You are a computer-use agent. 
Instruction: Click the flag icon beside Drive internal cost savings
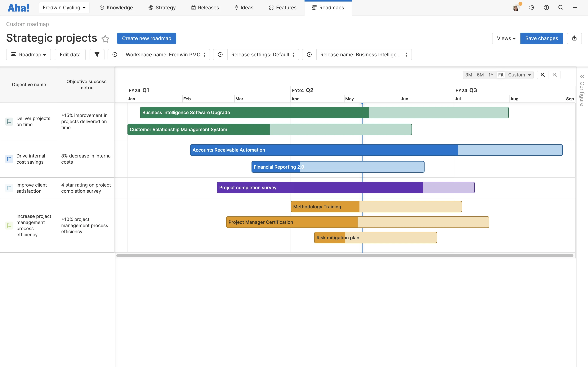pyautogui.click(x=9, y=159)
